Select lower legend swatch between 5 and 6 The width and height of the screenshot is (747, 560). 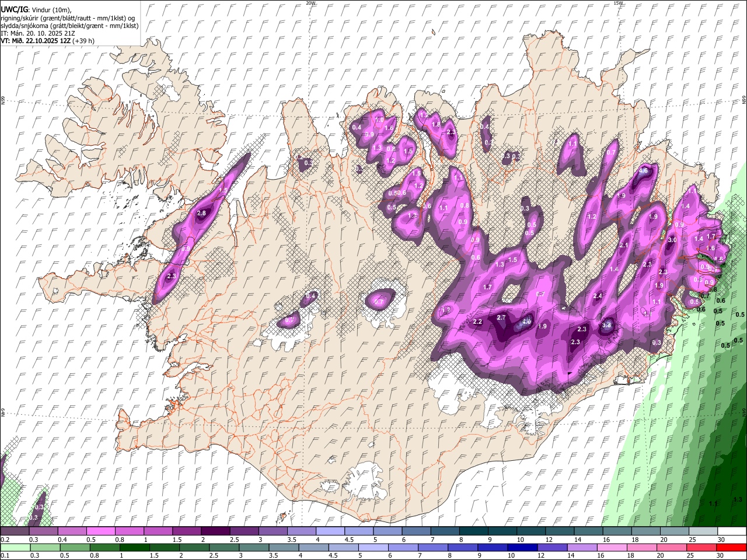click(x=373, y=548)
